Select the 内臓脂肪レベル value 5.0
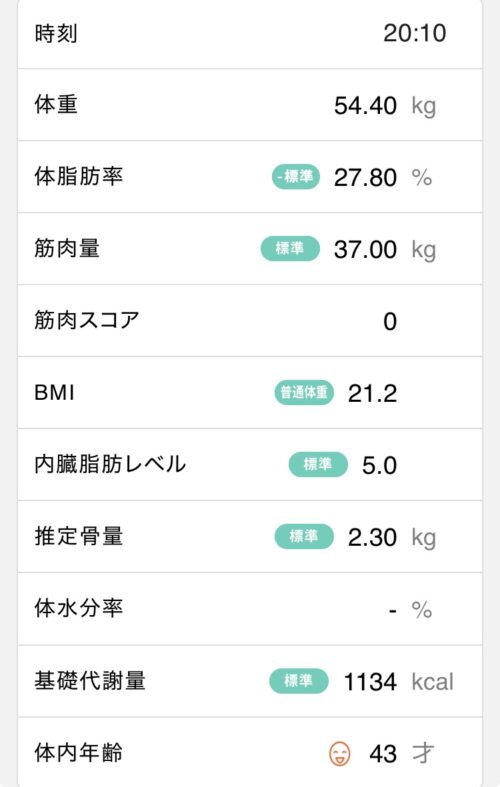This screenshot has height=787, width=500. 380,465
